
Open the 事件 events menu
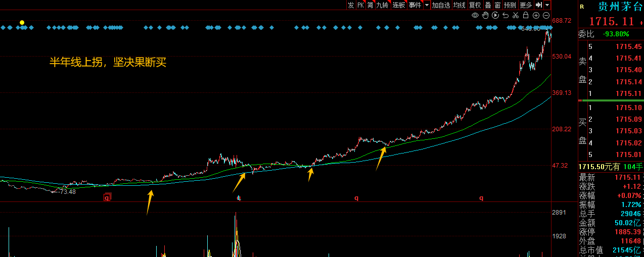415,5
